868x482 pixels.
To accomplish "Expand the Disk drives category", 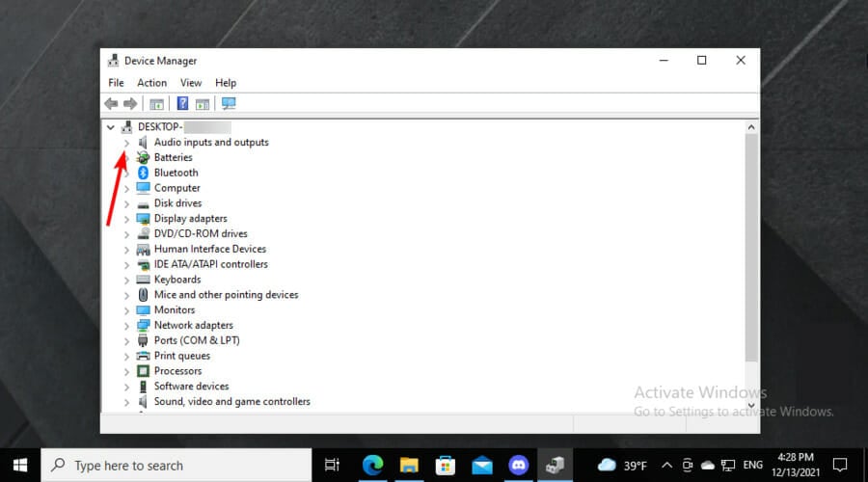I will [126, 203].
